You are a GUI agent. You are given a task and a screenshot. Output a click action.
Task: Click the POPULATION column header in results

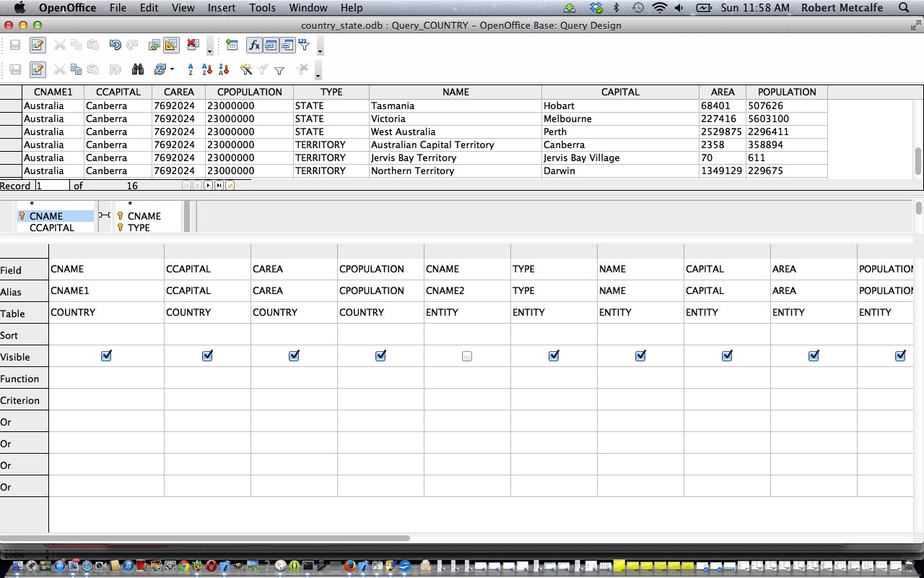click(x=787, y=92)
